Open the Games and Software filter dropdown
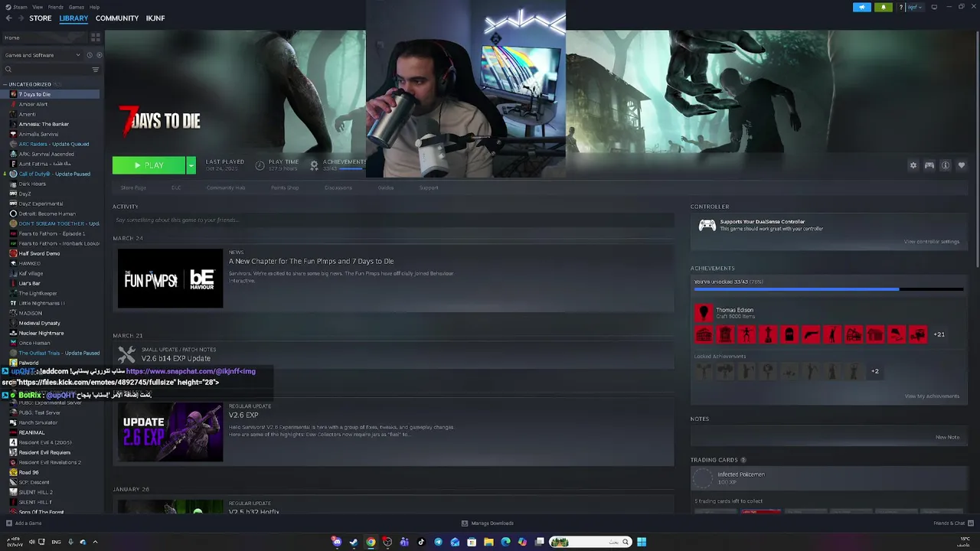980x551 pixels. (x=42, y=55)
